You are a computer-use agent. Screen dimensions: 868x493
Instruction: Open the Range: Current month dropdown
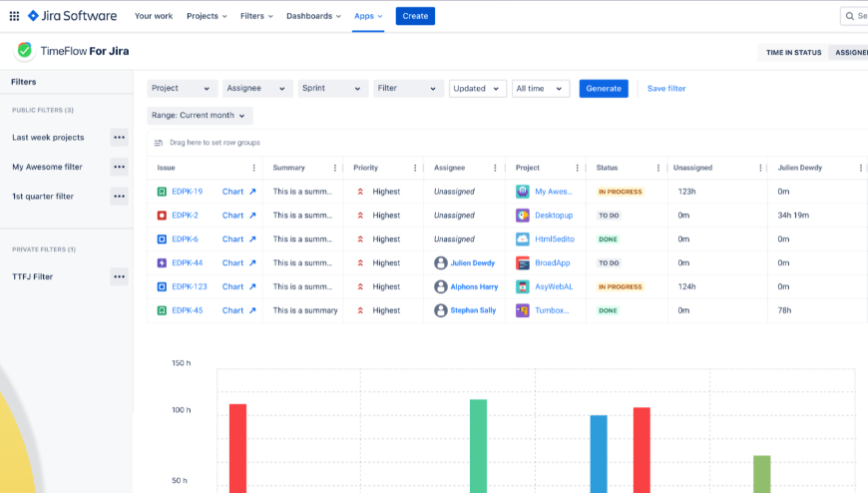tap(200, 116)
